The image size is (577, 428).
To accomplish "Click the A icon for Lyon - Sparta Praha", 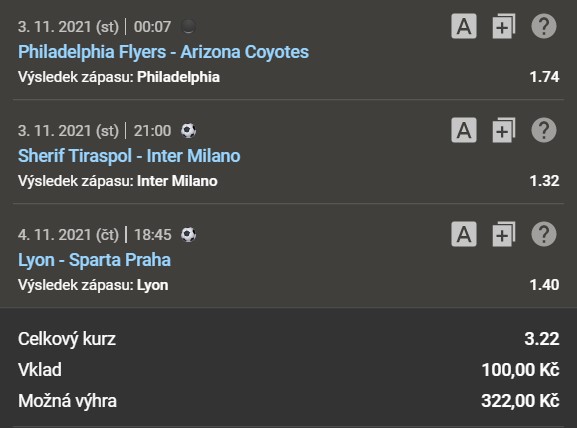I will point(464,234).
